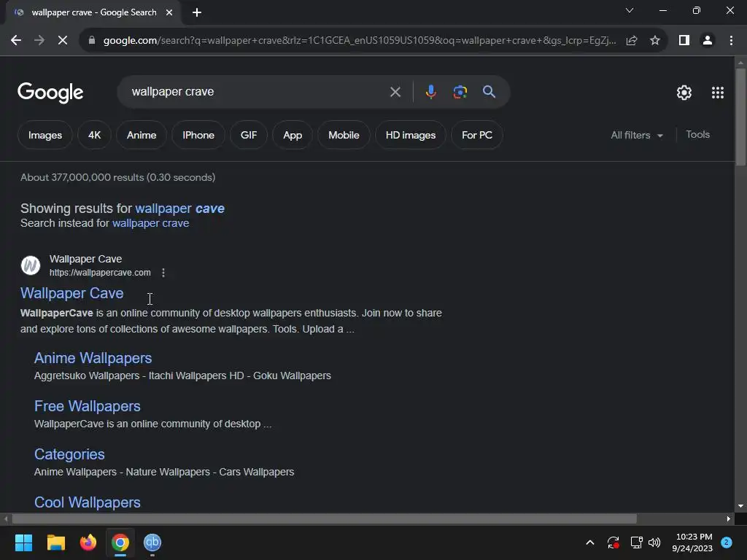Go back to the previous page
Screen dimensions: 747x560
(x=16, y=41)
